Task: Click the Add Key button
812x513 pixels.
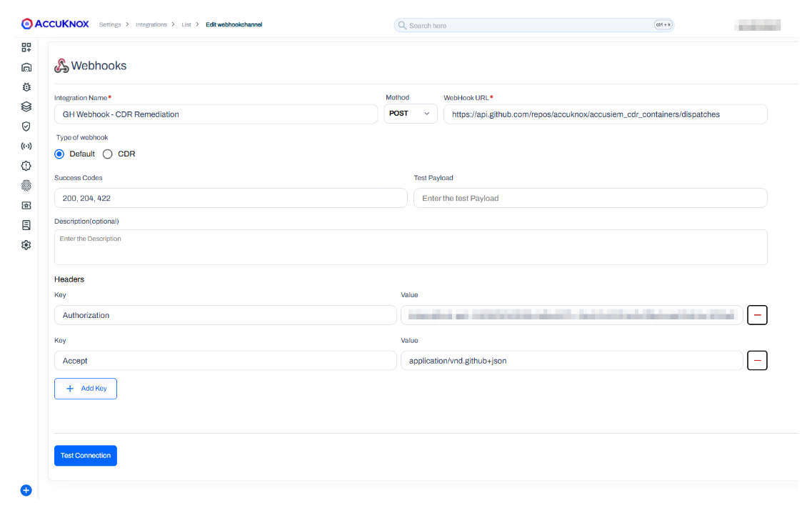Action: click(x=86, y=389)
